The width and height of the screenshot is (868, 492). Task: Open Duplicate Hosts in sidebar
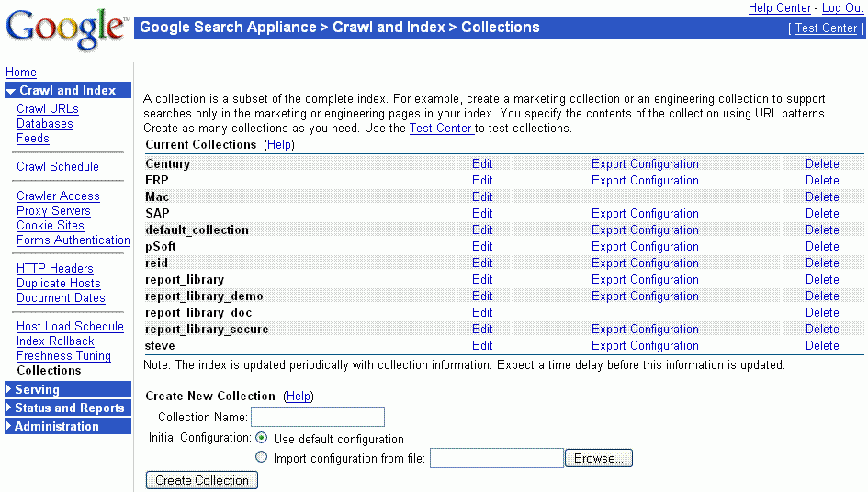point(59,284)
